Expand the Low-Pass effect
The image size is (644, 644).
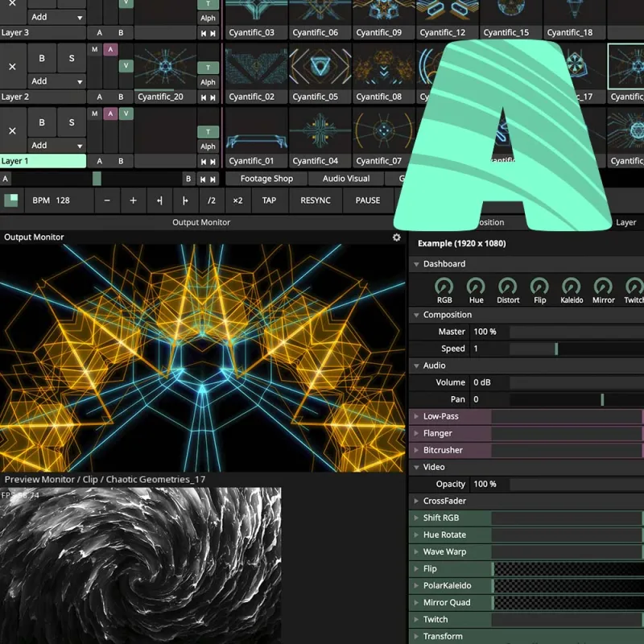coord(416,416)
